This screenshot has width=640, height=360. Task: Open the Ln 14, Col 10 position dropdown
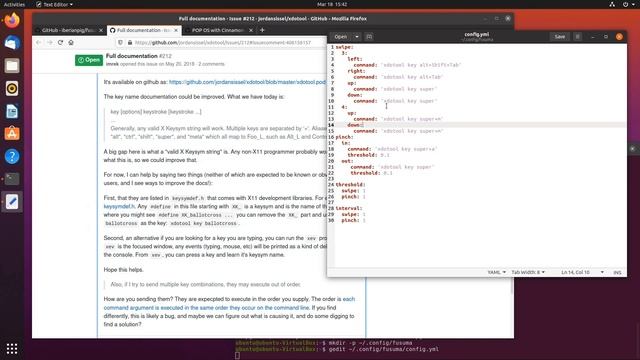(x=582, y=272)
